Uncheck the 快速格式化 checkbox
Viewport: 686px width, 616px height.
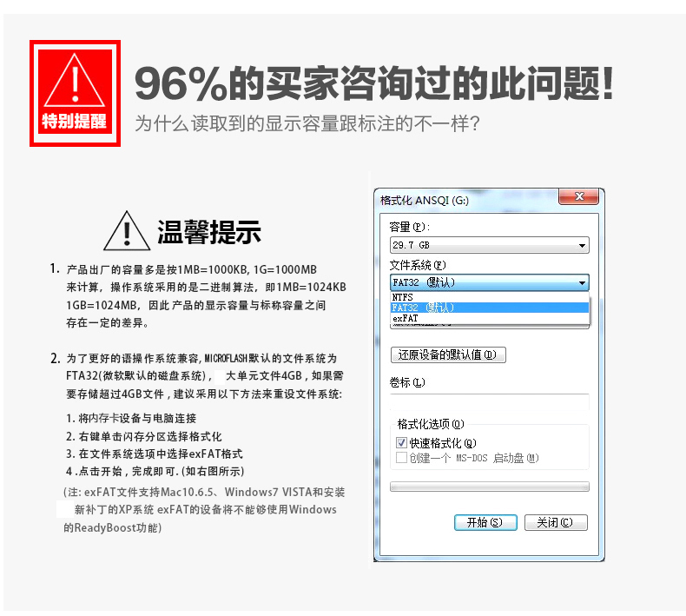point(401,442)
